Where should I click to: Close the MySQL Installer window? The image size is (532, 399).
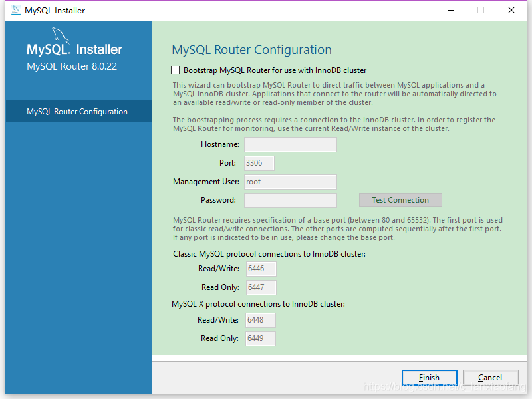point(511,10)
